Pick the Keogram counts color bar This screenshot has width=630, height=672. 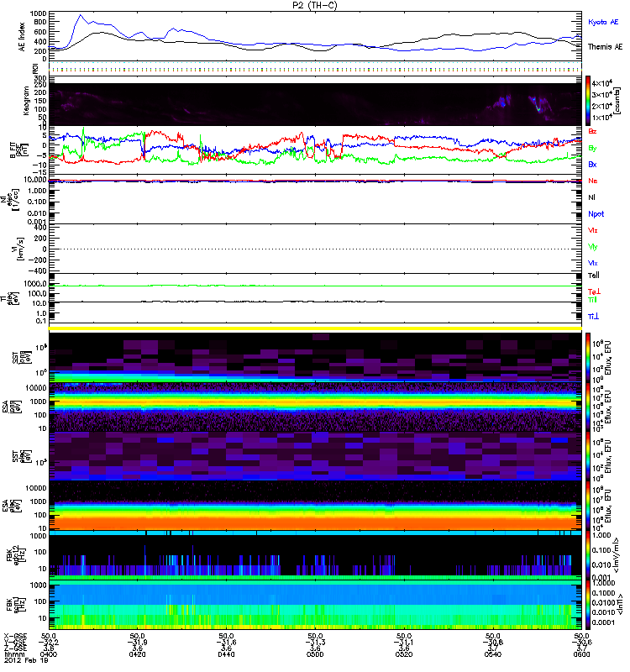[588, 101]
